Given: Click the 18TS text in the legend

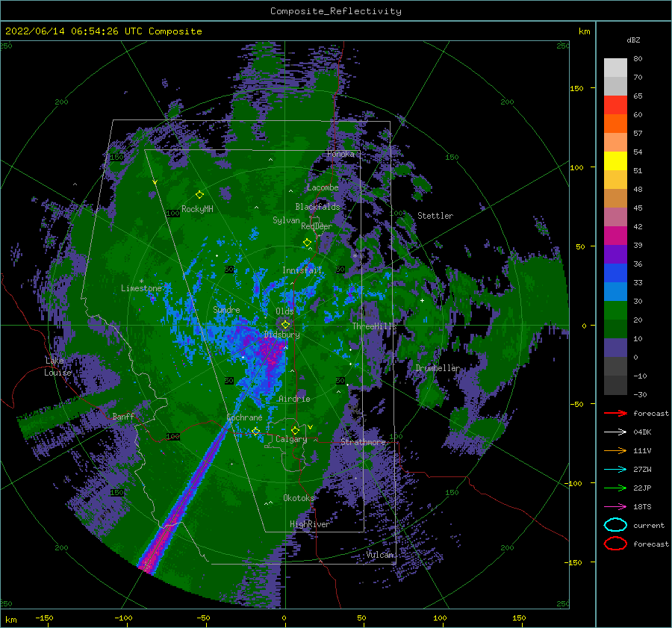Looking at the screenshot, I should click(642, 507).
